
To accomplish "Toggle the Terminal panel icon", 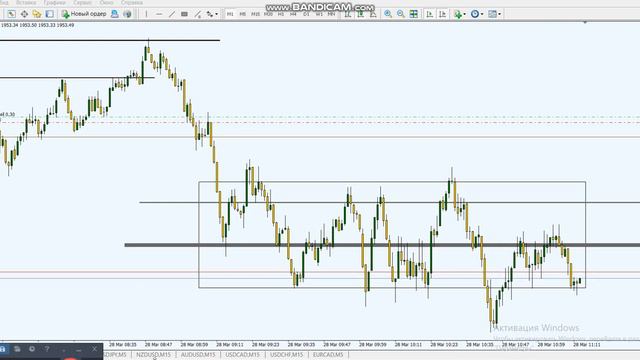I will pyautogui.click(x=49, y=14).
